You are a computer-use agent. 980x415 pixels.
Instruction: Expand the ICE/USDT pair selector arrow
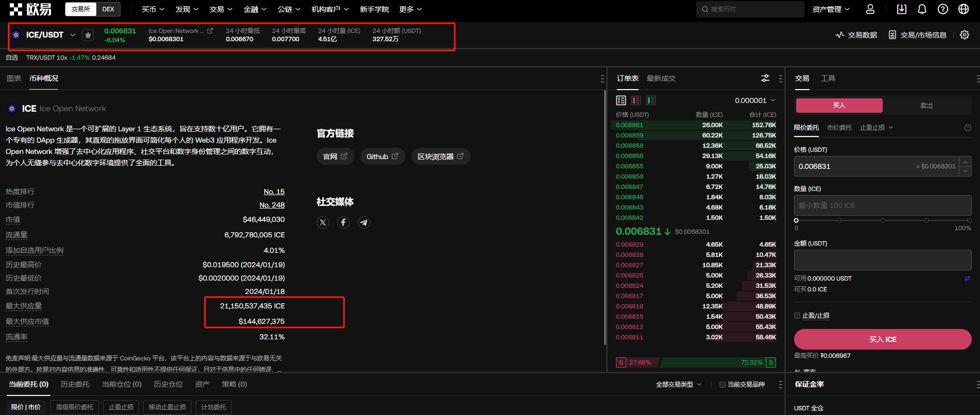click(x=73, y=35)
